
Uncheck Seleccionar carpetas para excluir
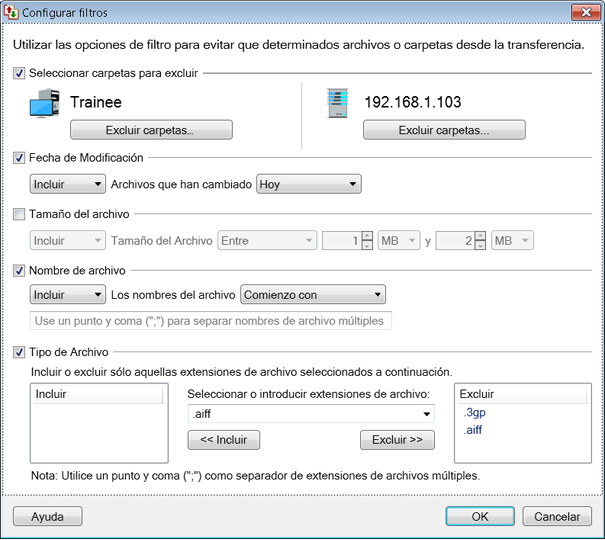20,73
